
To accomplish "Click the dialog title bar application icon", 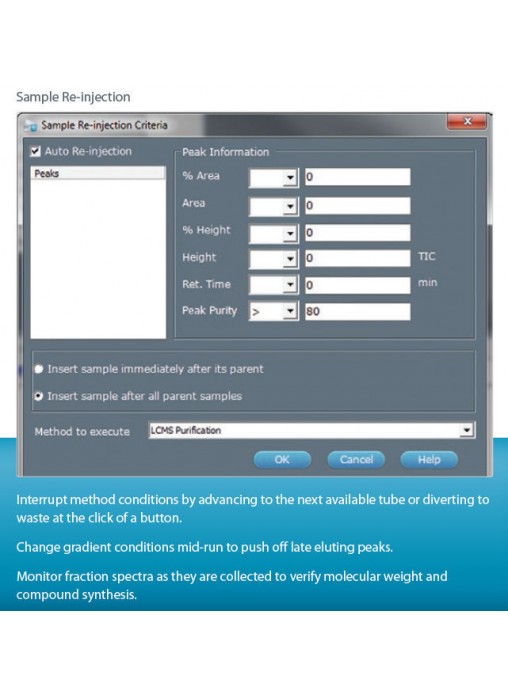I will click(x=31, y=125).
